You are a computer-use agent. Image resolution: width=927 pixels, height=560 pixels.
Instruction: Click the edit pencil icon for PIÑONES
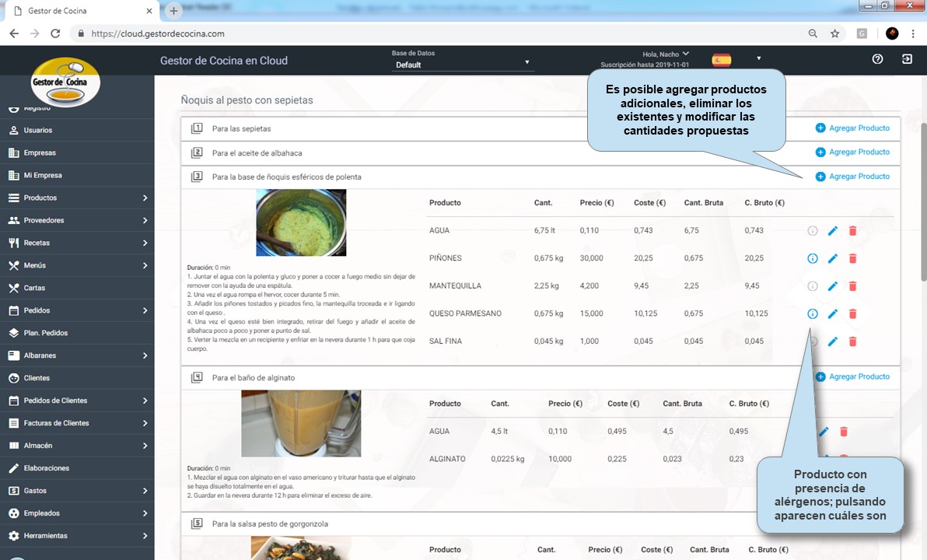[832, 258]
